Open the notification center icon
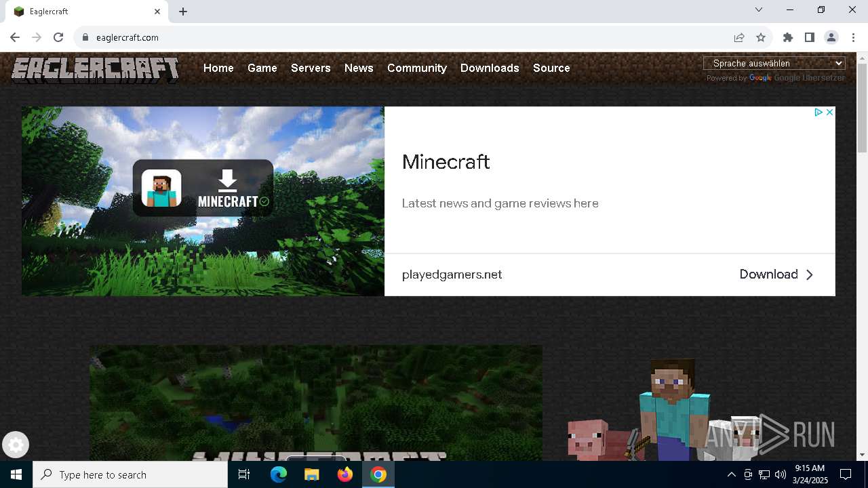Screen dimensions: 868x488 click(x=846, y=474)
